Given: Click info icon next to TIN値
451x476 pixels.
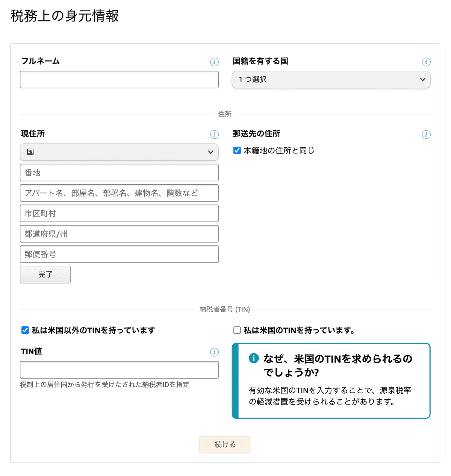Looking at the screenshot, I should click(214, 352).
